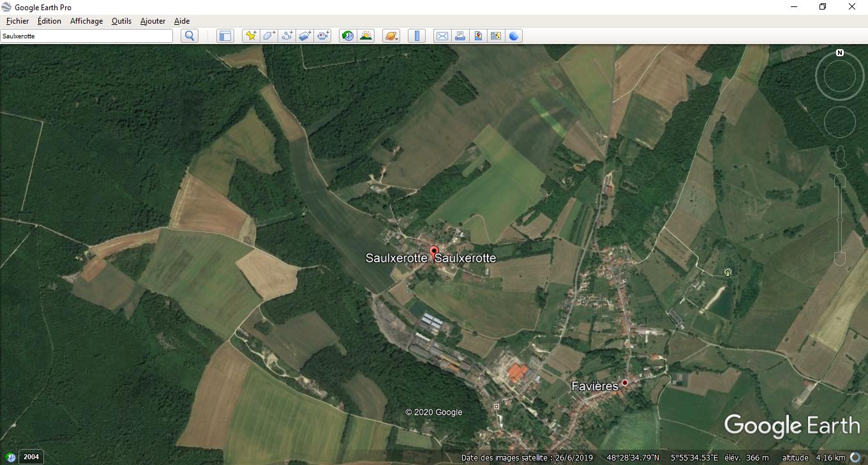Open the Outils menu
This screenshot has height=465, width=868.
[x=121, y=21]
